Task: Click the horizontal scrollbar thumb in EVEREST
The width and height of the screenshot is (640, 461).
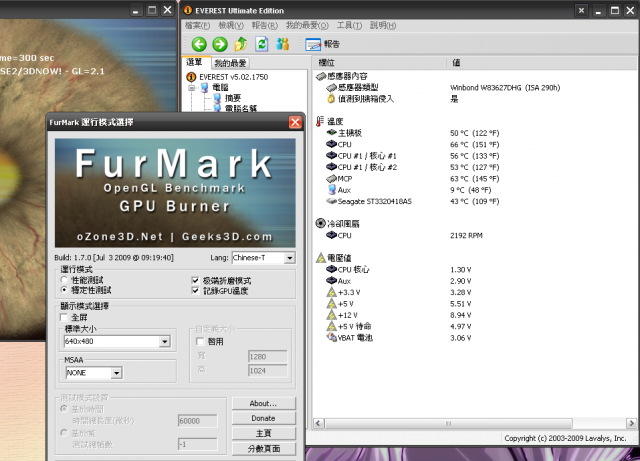Action: pos(449,423)
